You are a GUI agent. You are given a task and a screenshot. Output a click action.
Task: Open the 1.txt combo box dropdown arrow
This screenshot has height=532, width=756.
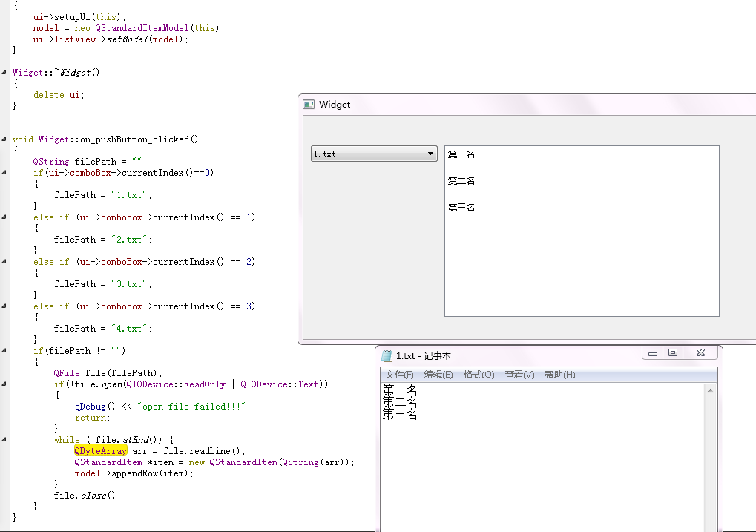[430, 154]
